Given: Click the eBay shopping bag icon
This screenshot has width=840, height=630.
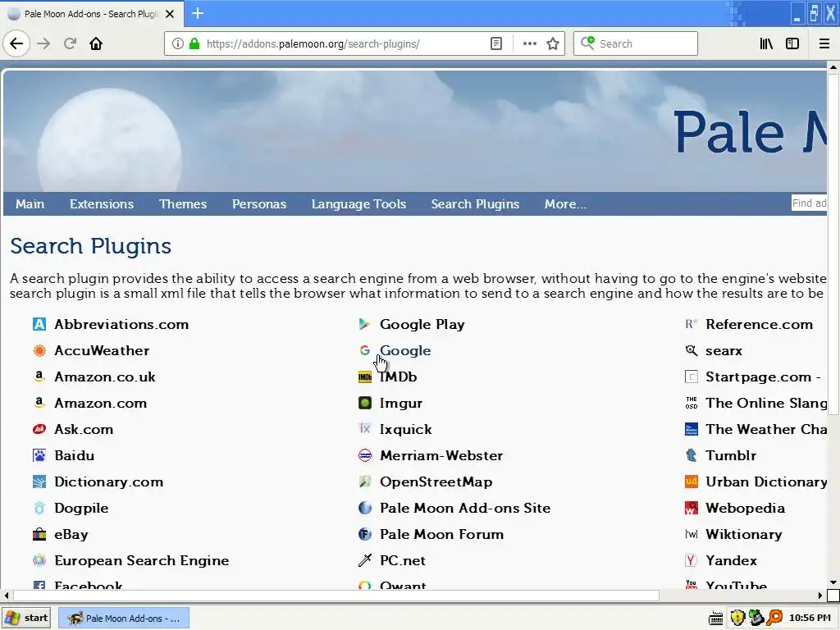Looking at the screenshot, I should pos(39,534).
